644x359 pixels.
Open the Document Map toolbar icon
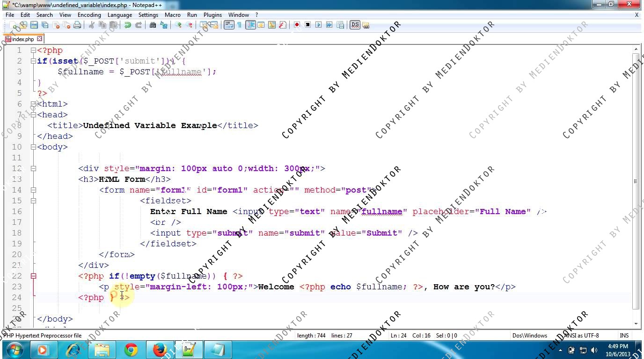click(x=271, y=25)
